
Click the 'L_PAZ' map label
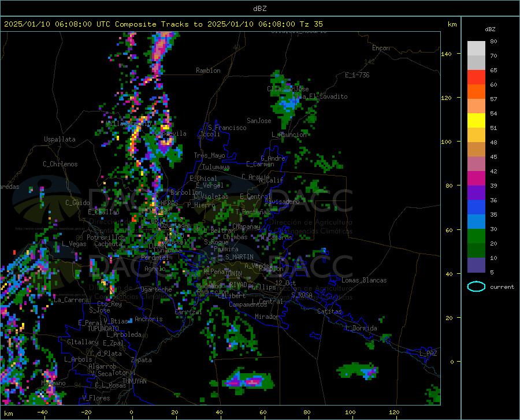[428, 354]
